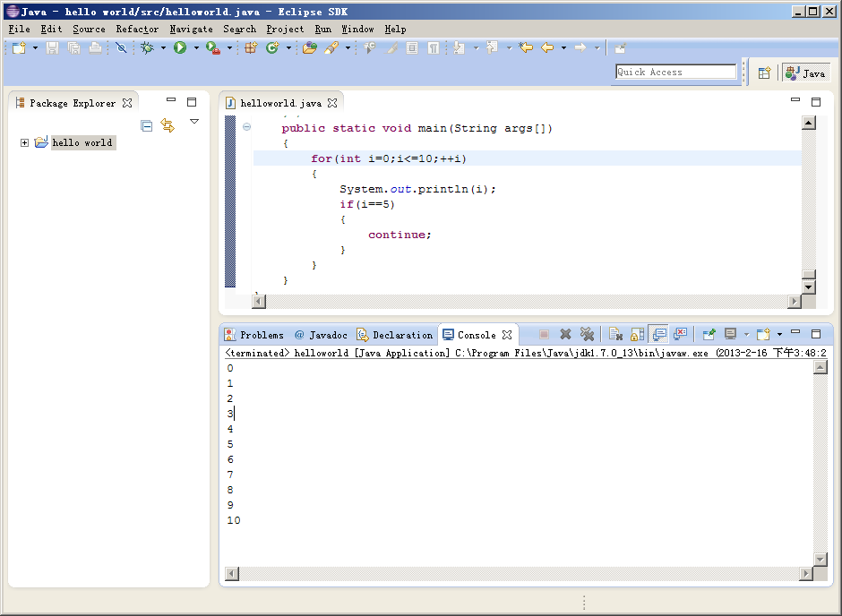Click the Quick Access search field

pyautogui.click(x=675, y=73)
